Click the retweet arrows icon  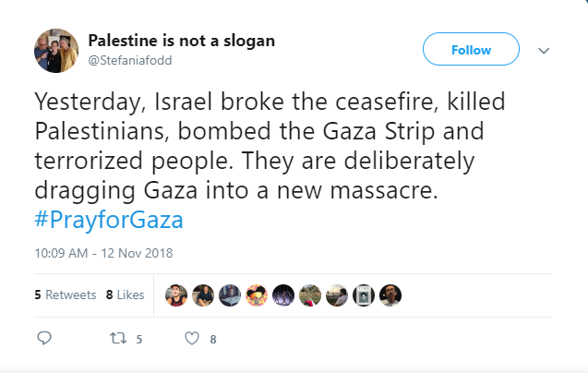(118, 339)
